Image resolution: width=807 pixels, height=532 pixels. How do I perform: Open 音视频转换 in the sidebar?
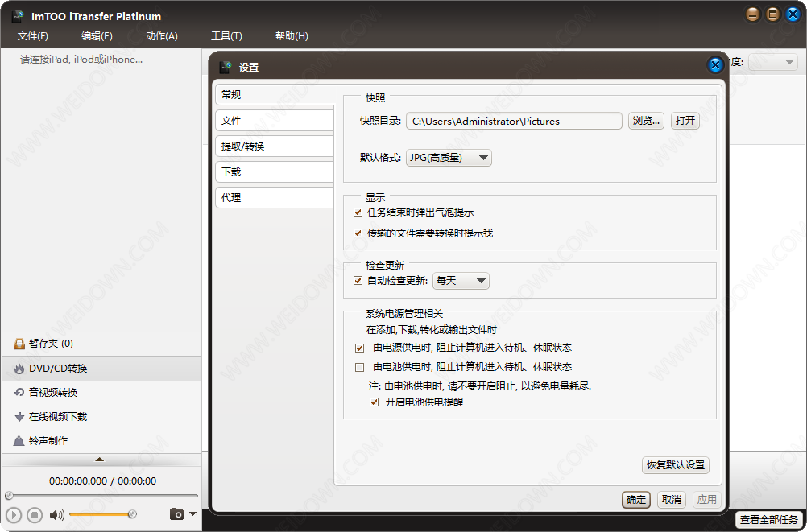[x=52, y=393]
